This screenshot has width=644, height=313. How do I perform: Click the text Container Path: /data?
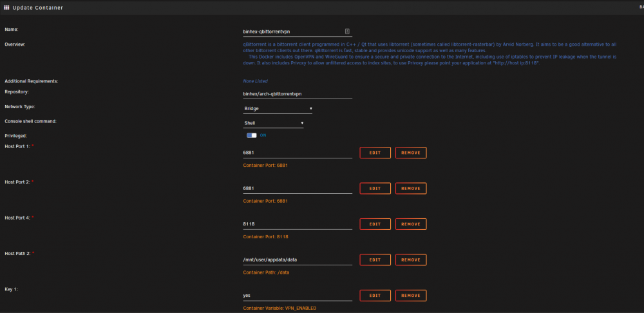[266, 272]
